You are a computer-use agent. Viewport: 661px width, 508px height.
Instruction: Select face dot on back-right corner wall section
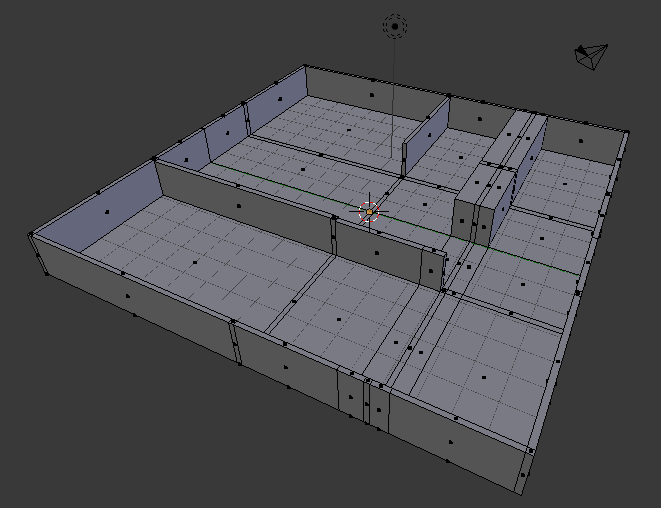tap(581, 141)
